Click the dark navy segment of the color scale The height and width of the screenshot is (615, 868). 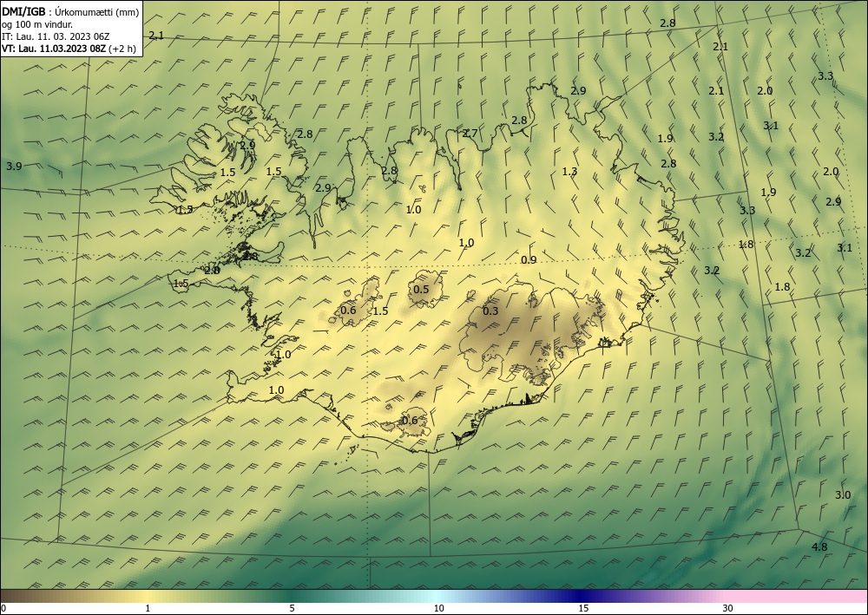[x=582, y=596]
